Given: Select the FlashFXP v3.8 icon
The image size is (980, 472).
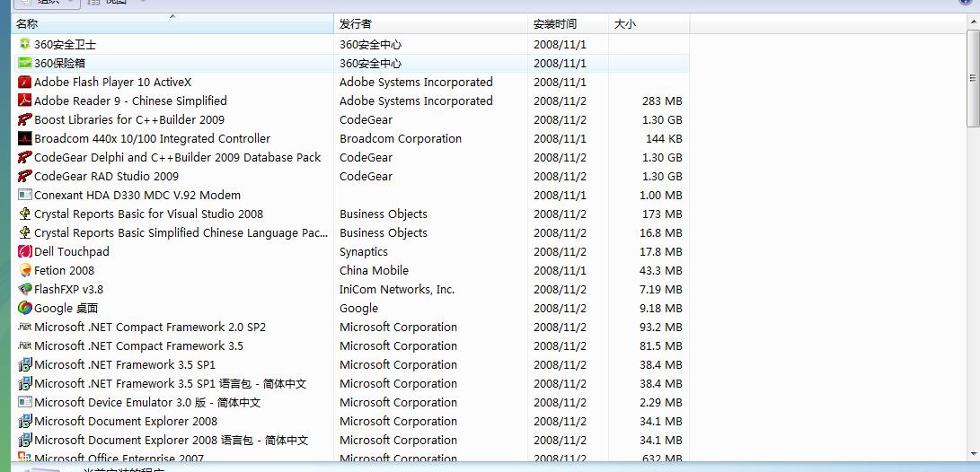Looking at the screenshot, I should click(x=25, y=289).
